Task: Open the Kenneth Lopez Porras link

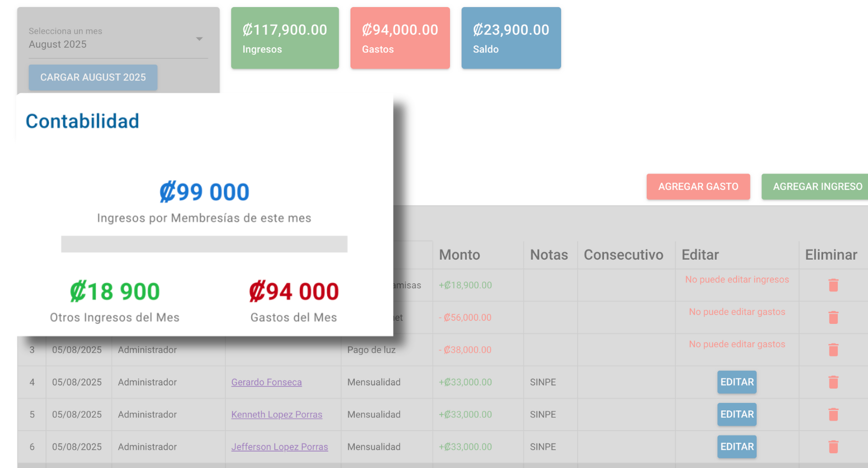Action: pyautogui.click(x=276, y=415)
